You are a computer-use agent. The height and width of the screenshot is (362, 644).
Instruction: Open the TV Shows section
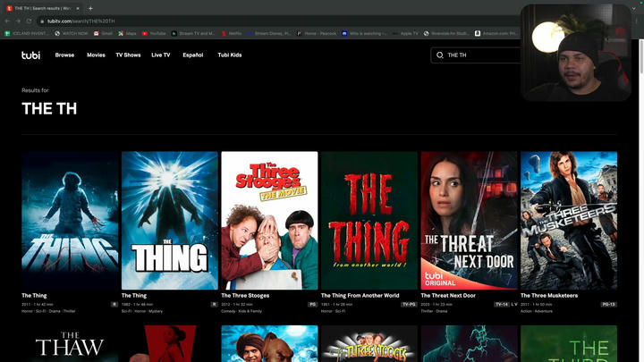pos(128,55)
